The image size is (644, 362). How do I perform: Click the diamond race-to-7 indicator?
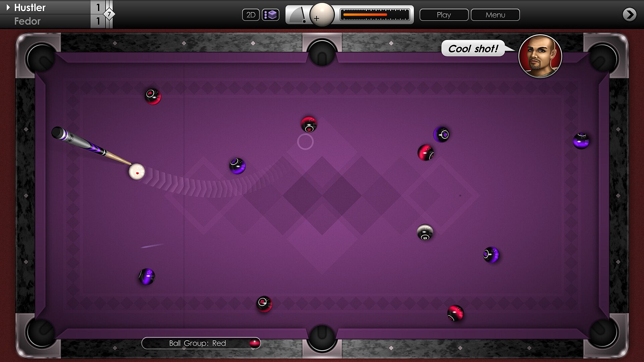click(109, 14)
